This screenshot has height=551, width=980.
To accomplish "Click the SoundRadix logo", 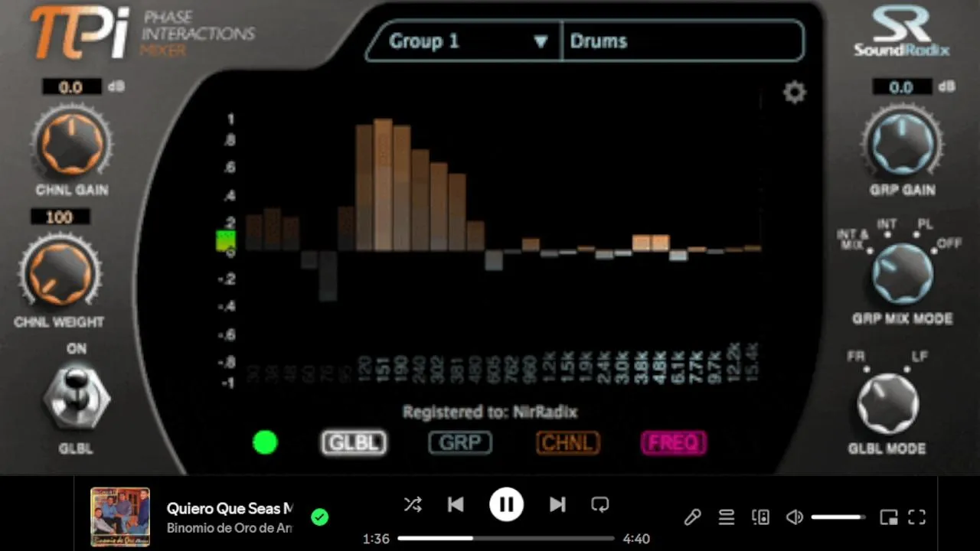I will click(x=902, y=32).
